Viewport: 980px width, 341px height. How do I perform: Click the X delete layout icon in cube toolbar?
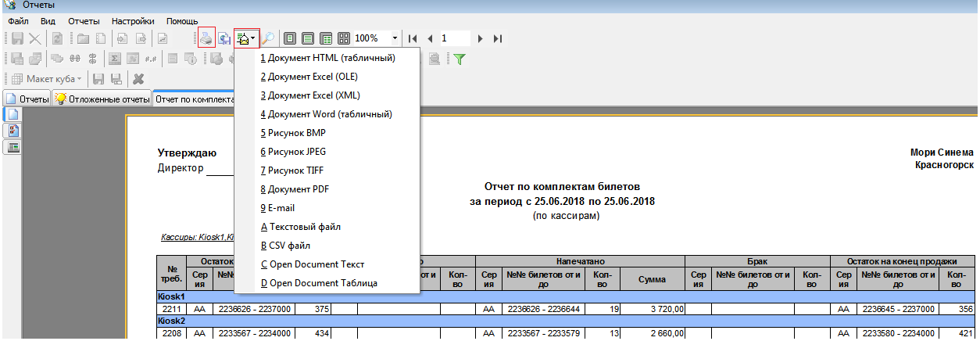pyautogui.click(x=138, y=78)
